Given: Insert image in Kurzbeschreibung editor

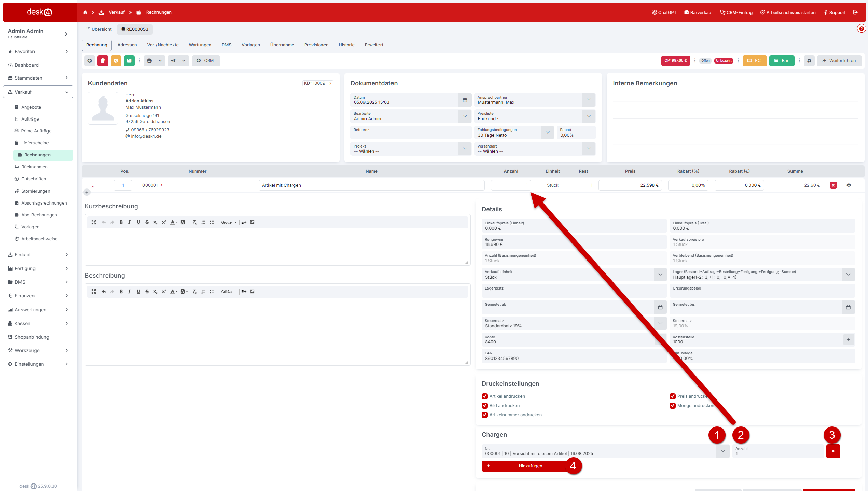Looking at the screenshot, I should [252, 222].
